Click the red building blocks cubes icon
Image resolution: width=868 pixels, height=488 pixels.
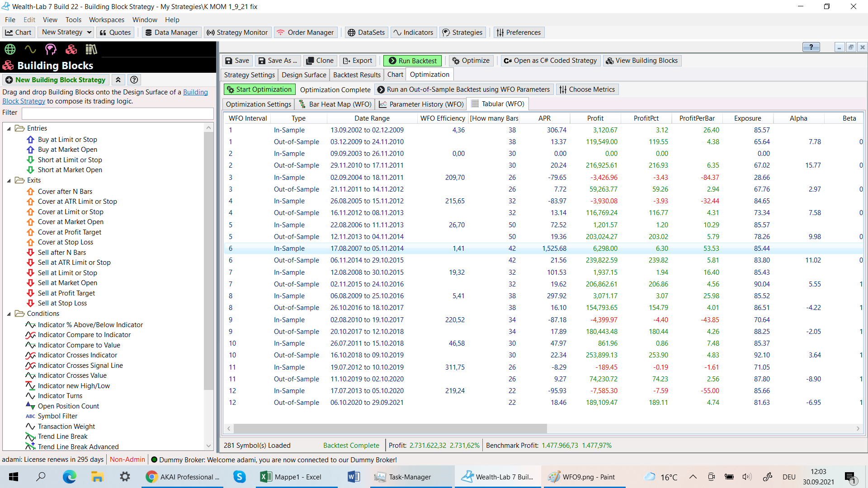pyautogui.click(x=71, y=49)
